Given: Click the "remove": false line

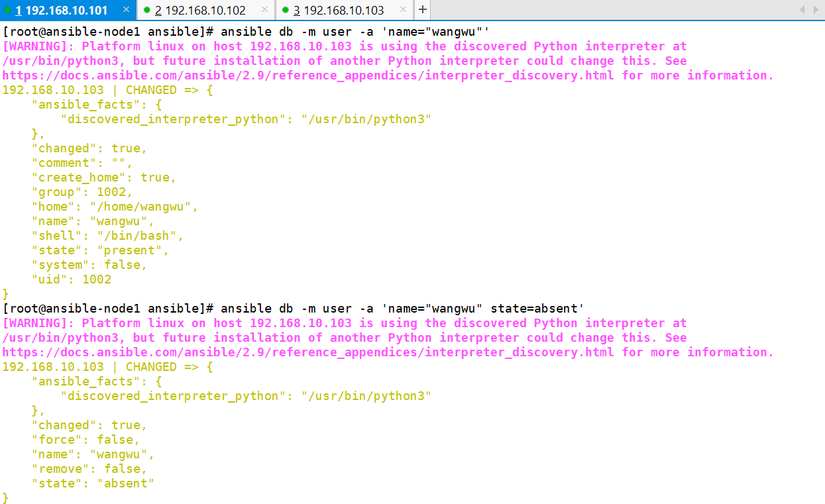Looking at the screenshot, I should (89, 469).
